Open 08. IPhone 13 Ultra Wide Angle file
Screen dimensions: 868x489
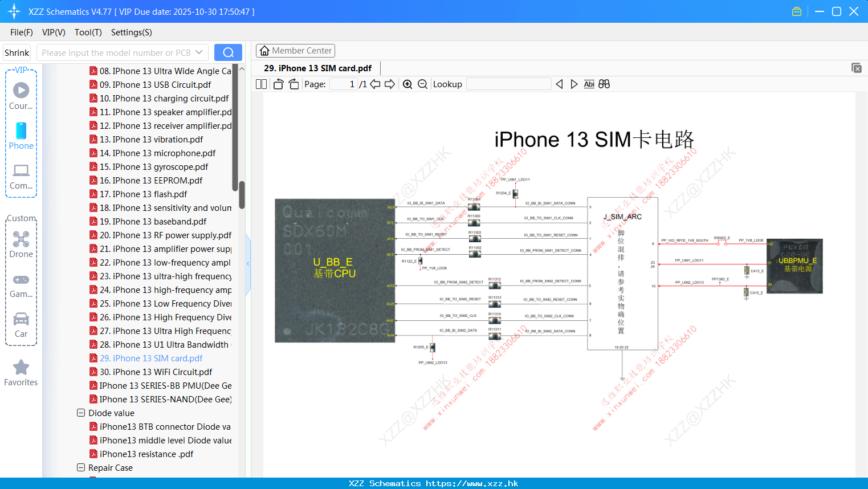pos(160,71)
